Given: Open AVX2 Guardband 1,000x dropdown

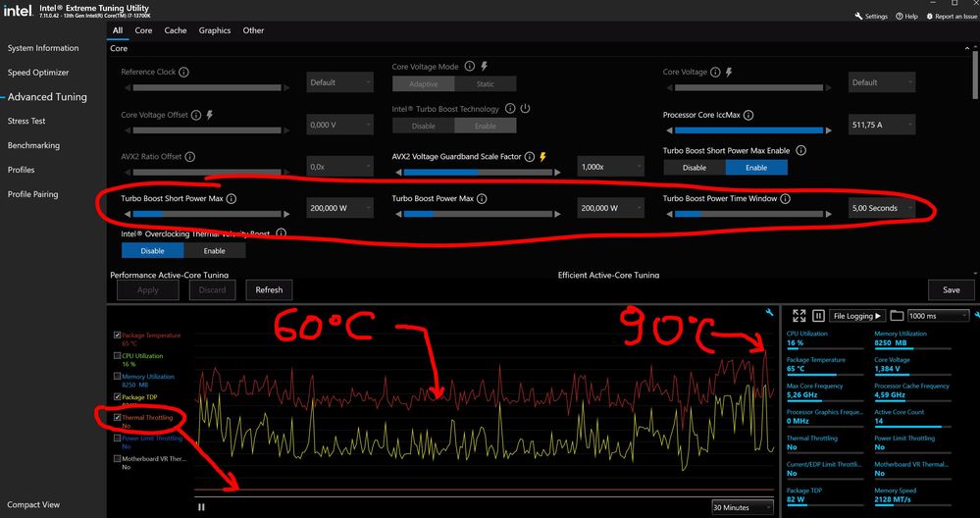Looking at the screenshot, I should coord(610,167).
